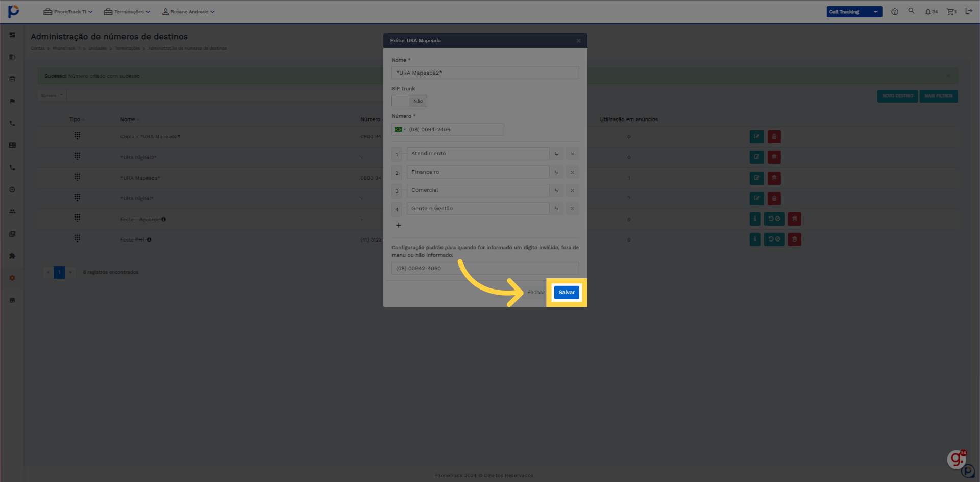The width and height of the screenshot is (980, 482).
Task: Click the Comercial option field
Action: (478, 190)
